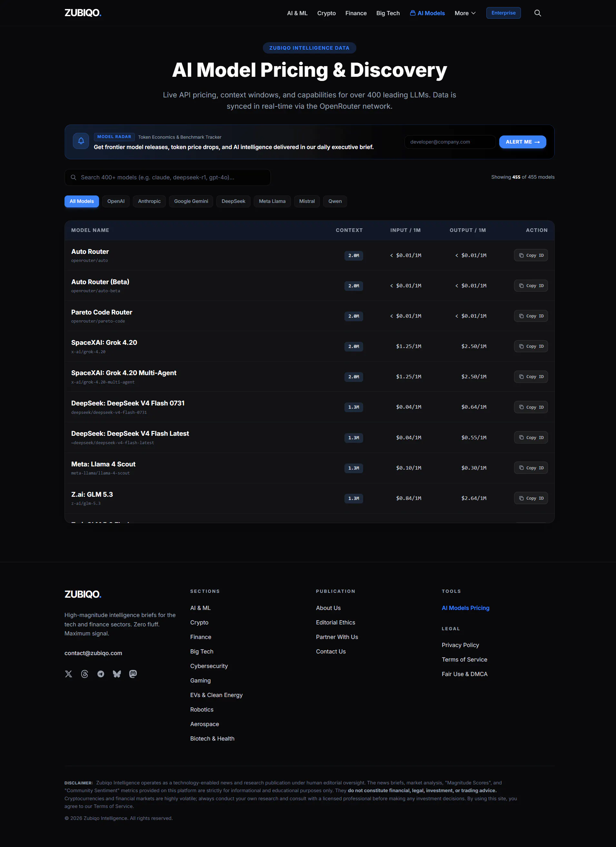
Task: Click the INPUT / 1M column header
Action: point(405,230)
